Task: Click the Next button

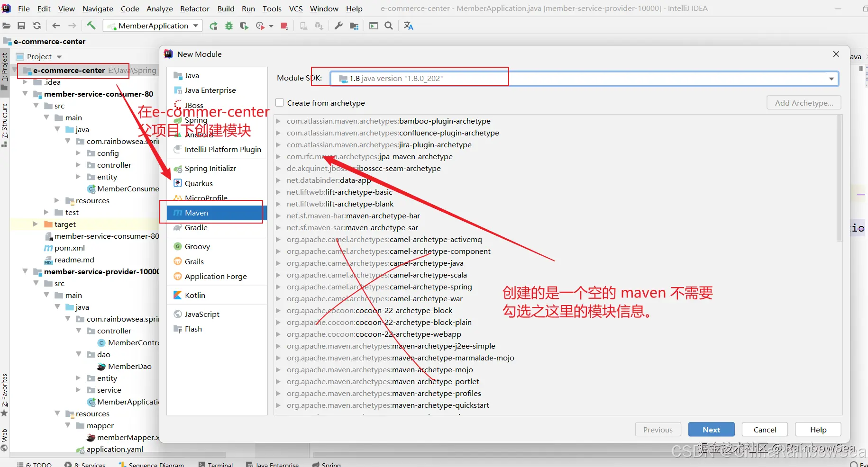Action: (712, 430)
